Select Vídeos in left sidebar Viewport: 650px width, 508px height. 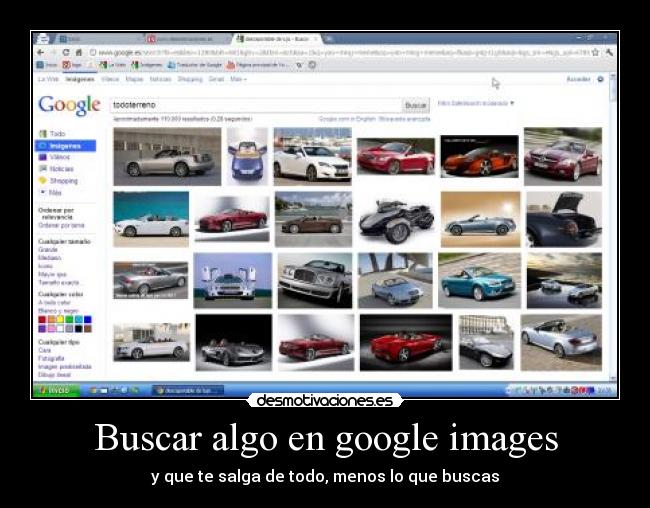coord(55,157)
